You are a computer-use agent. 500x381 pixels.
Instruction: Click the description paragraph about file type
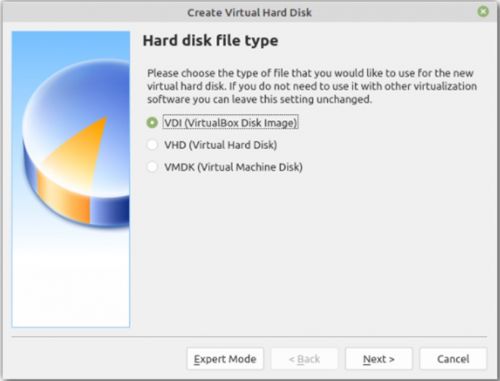coord(312,86)
